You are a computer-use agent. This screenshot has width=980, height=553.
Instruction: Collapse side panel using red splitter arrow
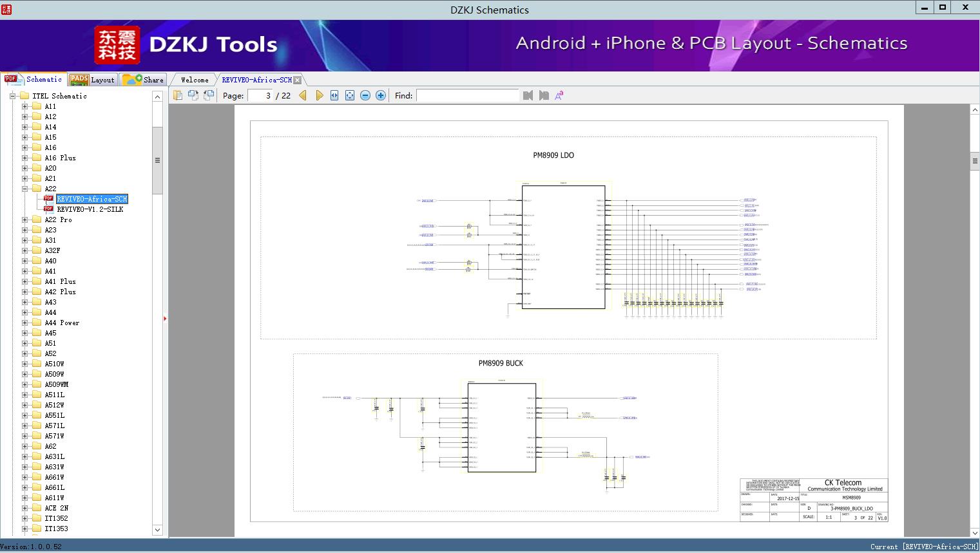click(x=165, y=318)
